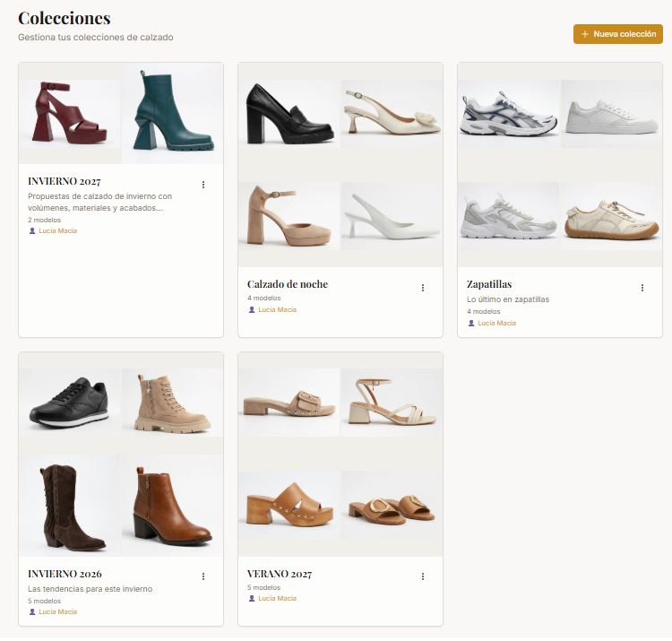Select the beige buckle mule sandal thumbnail
Screen dimensions: 672x641
pyautogui.click(x=289, y=403)
